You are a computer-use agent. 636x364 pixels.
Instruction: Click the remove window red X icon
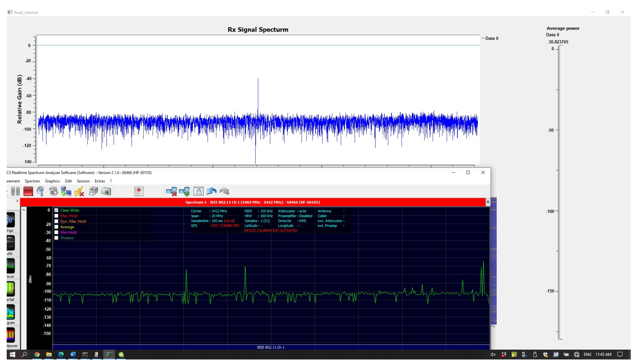171,191
